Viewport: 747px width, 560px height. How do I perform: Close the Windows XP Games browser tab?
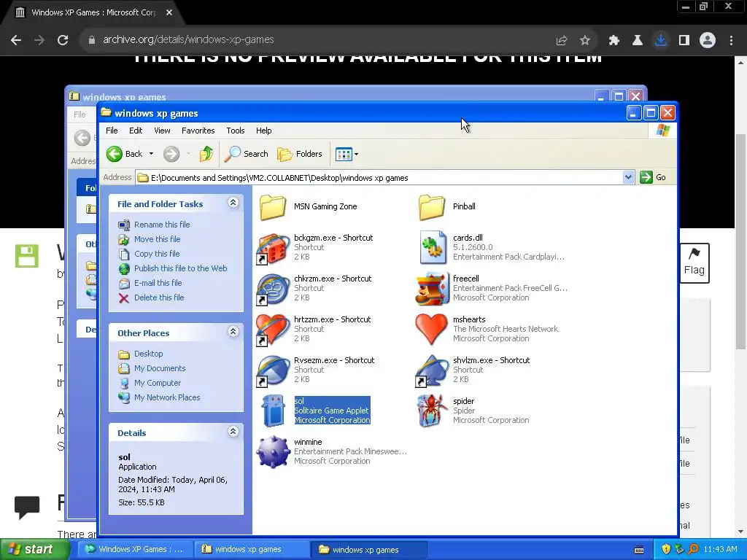tap(169, 12)
